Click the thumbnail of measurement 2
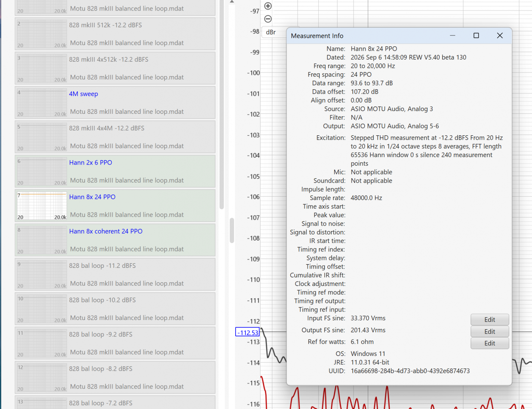This screenshot has height=409, width=532. point(42,34)
